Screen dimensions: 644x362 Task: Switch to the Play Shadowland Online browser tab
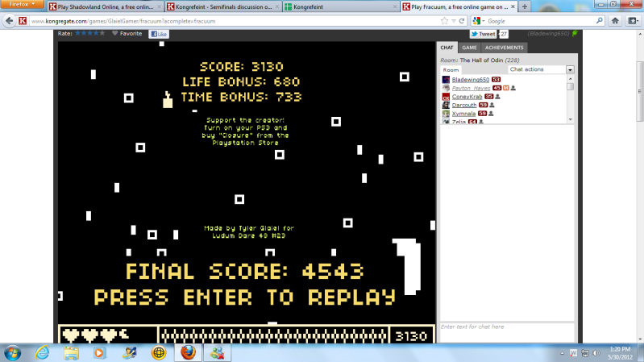(105, 6)
